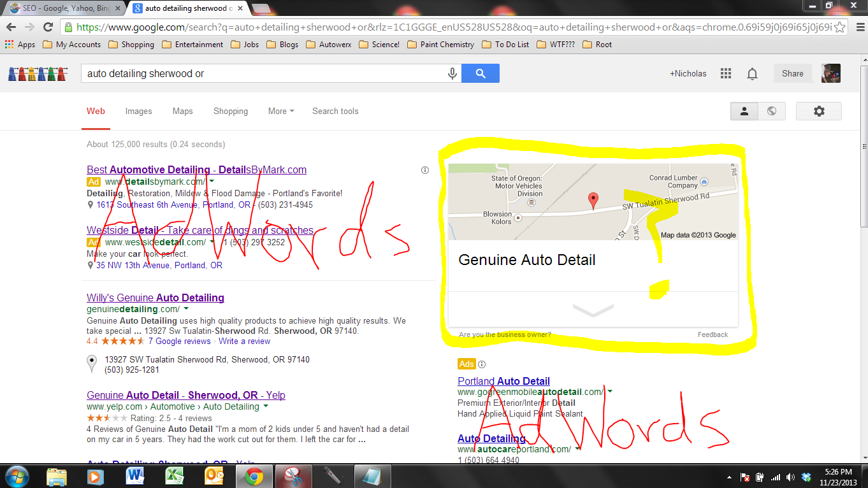Click the browser forward arrow
This screenshot has height=488, width=868.
29,27
